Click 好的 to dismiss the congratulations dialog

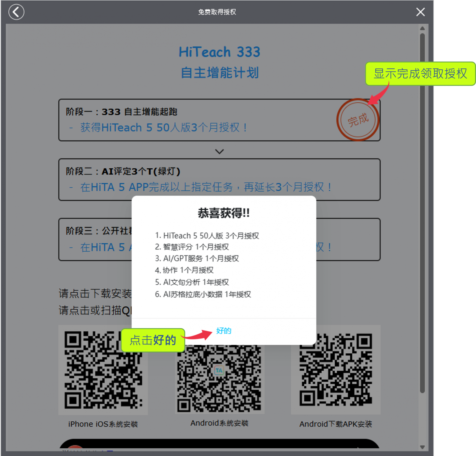point(224,331)
